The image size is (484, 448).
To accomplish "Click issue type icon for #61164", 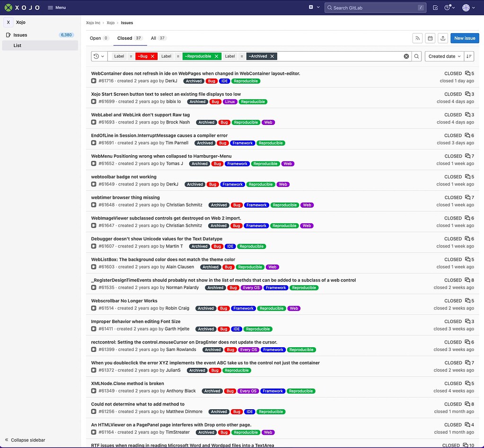I will 94,432.
